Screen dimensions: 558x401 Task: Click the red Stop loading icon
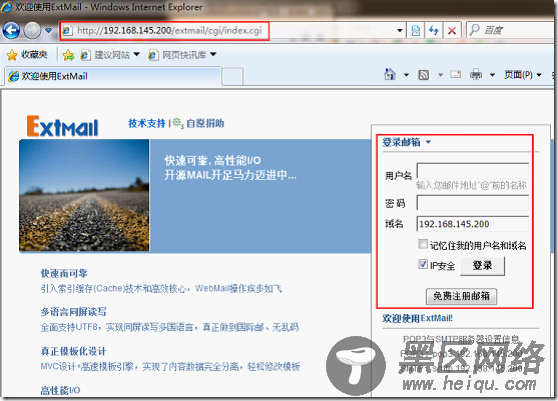pos(452,31)
